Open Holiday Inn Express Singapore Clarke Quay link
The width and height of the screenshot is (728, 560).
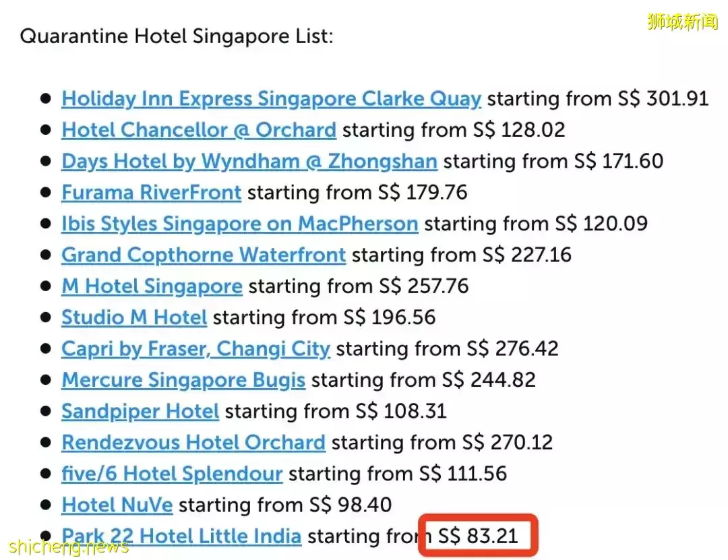272,99
